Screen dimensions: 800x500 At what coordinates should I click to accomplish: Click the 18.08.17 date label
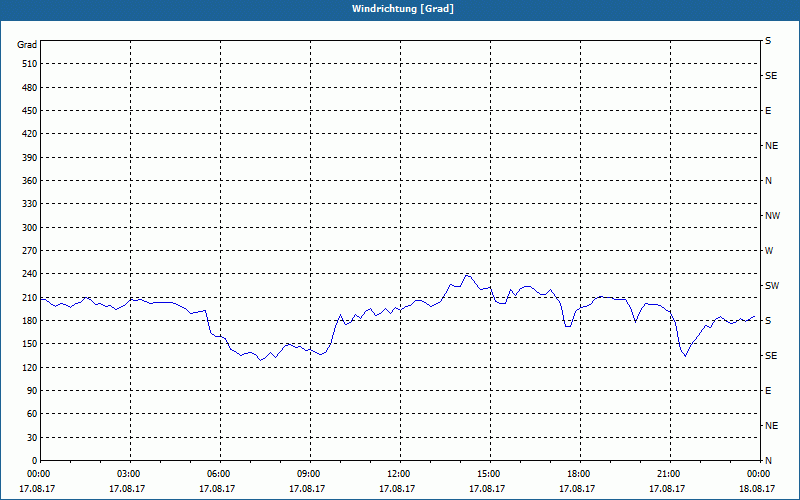point(757,488)
